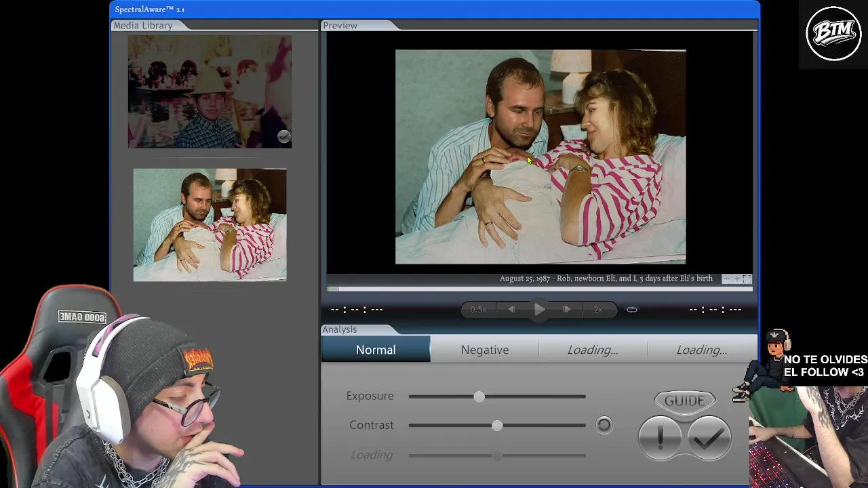Switch to the Normal analysis tab
The width and height of the screenshot is (868, 488).
376,350
